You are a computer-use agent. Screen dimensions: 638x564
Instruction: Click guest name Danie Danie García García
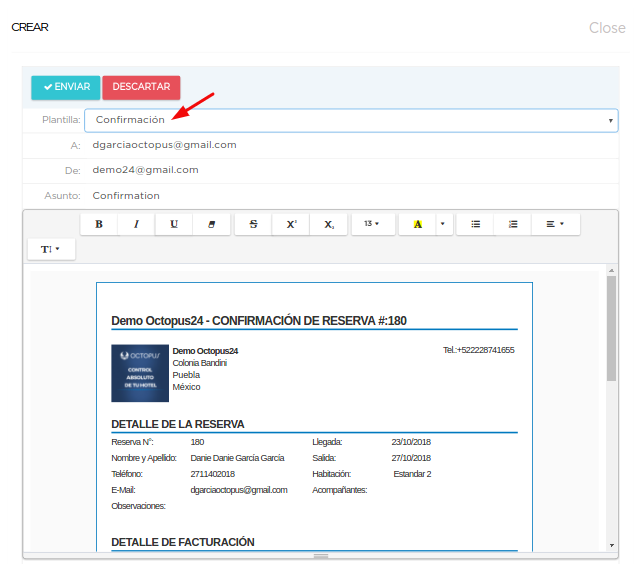click(237, 458)
